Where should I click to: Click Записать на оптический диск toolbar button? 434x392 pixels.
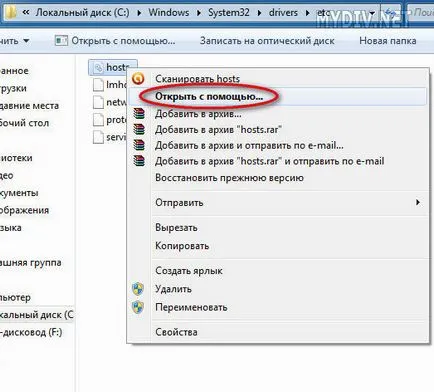tap(267, 41)
